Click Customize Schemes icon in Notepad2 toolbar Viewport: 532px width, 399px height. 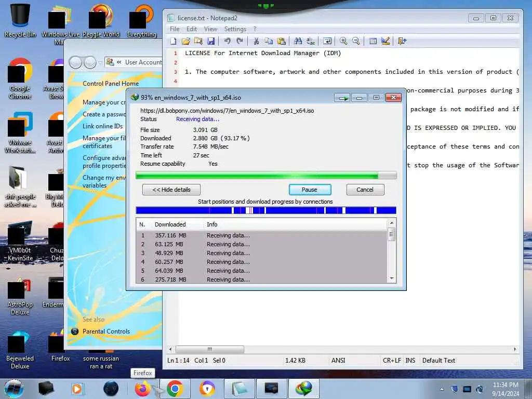point(385,41)
